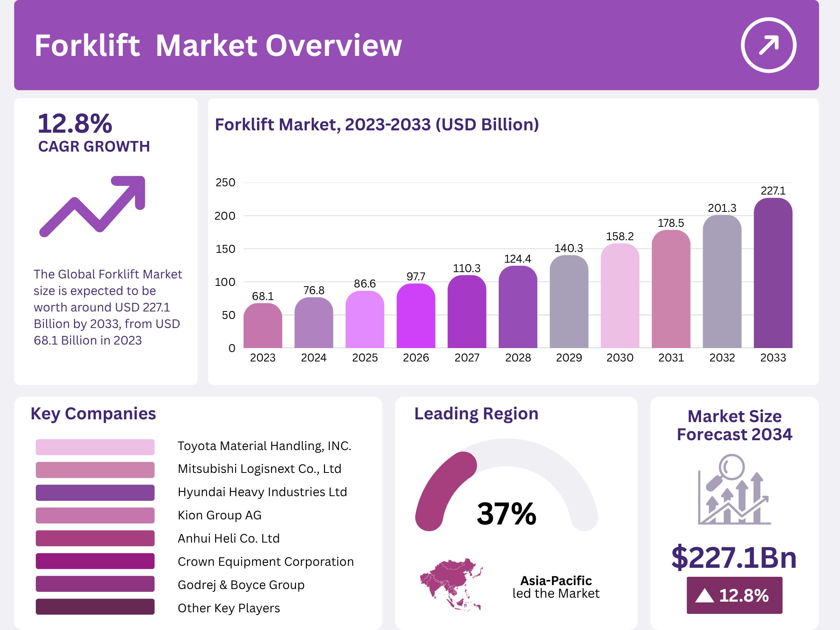
Task: Click the Asia-Pacific map icon
Action: pyautogui.click(x=451, y=584)
